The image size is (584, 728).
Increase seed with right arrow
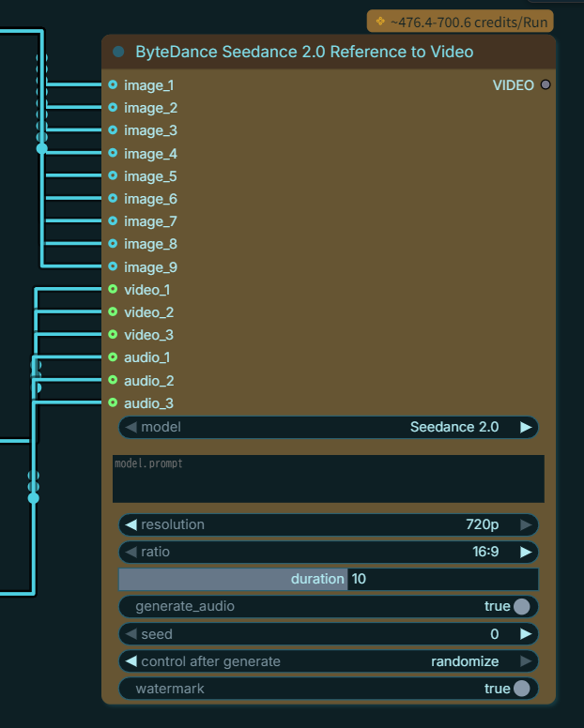click(526, 634)
